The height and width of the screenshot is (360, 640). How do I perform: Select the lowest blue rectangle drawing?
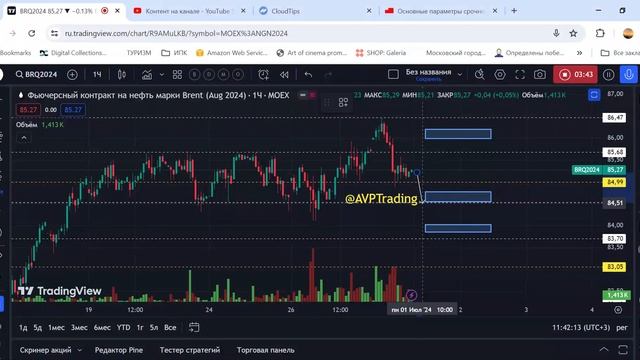click(x=458, y=228)
